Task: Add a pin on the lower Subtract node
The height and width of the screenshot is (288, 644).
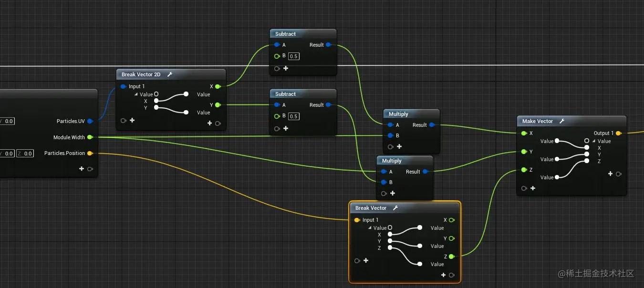Action: click(x=286, y=128)
